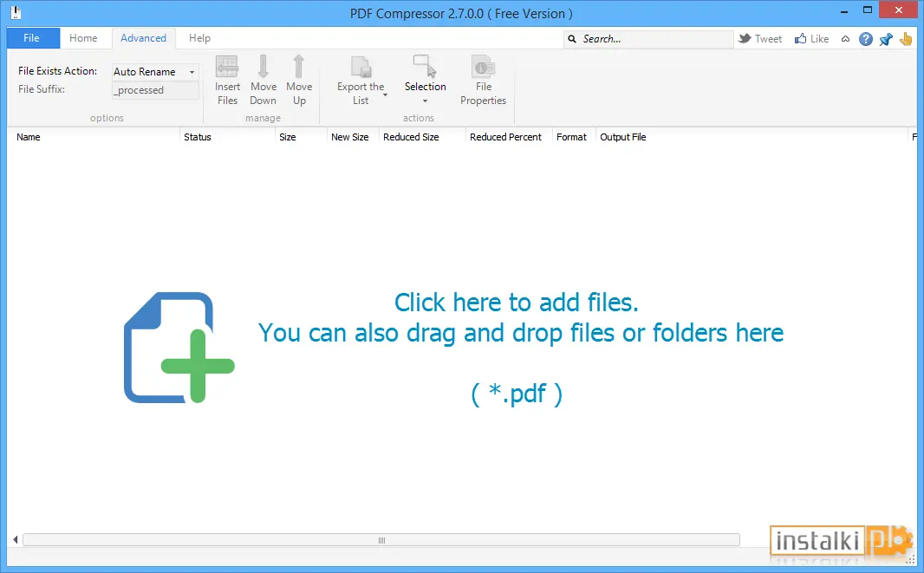This screenshot has height=573, width=924.
Task: Click 'Click here to add files.' text
Action: tap(517, 303)
